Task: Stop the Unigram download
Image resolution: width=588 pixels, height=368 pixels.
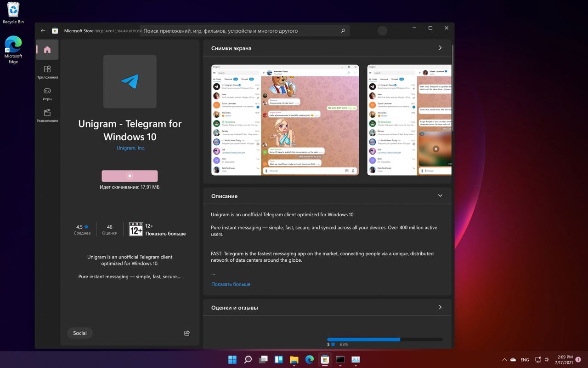Action: pos(130,176)
